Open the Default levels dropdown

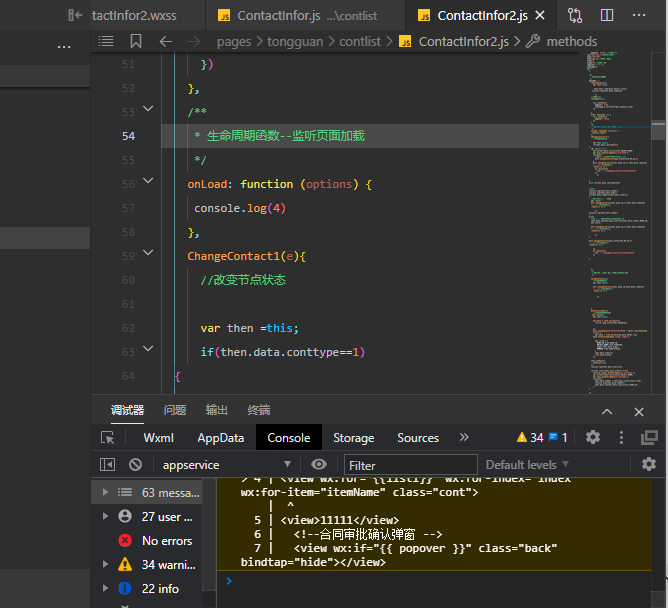click(x=527, y=464)
